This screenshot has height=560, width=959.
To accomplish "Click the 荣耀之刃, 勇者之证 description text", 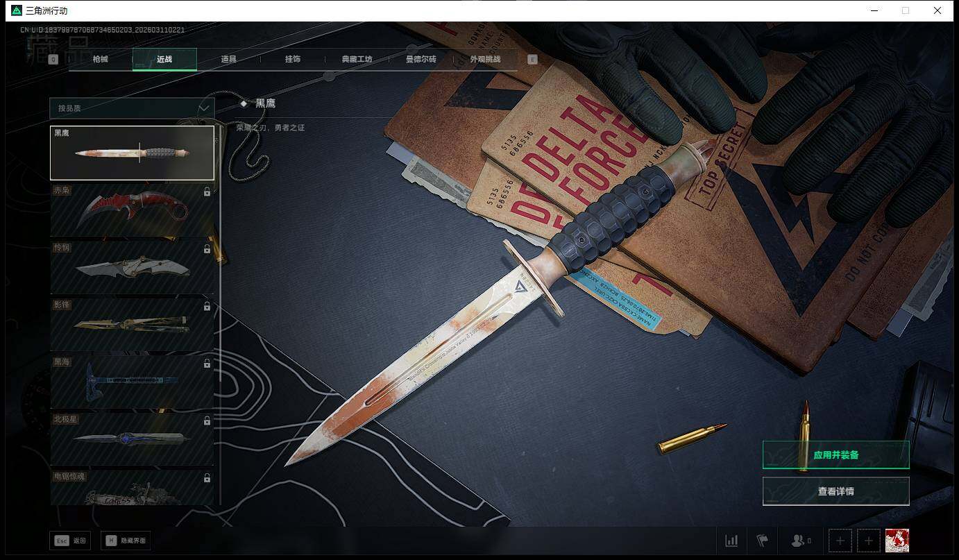I will pos(270,128).
